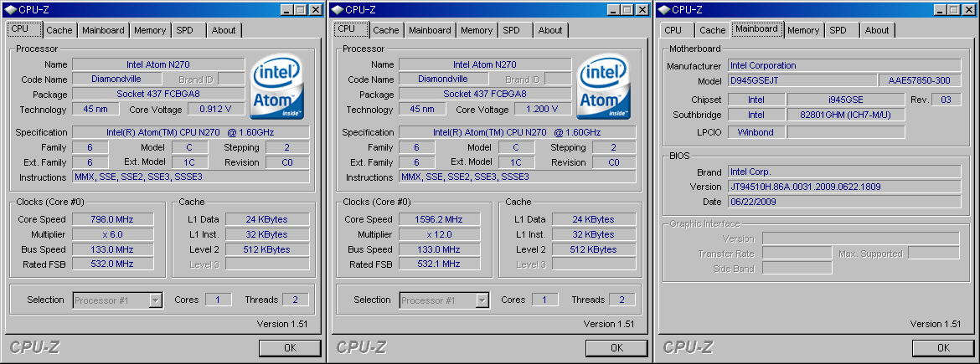980x364 pixels.
Task: Close the left CPU-Z window
Action: 315,9
